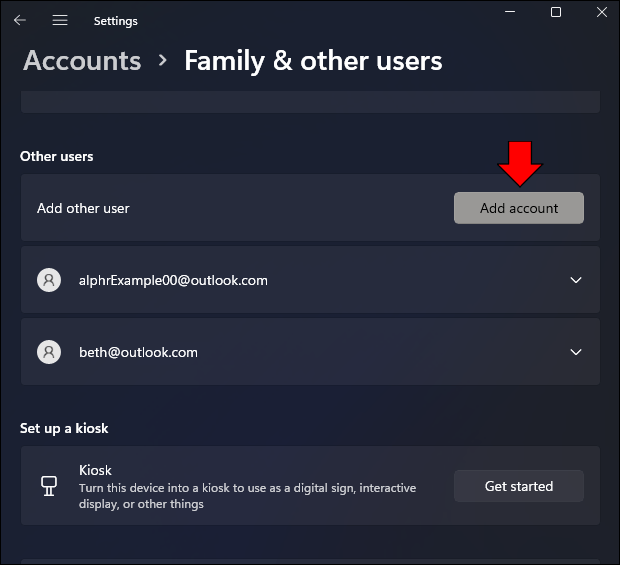Click Add account button
This screenshot has height=565, width=620.
[519, 208]
